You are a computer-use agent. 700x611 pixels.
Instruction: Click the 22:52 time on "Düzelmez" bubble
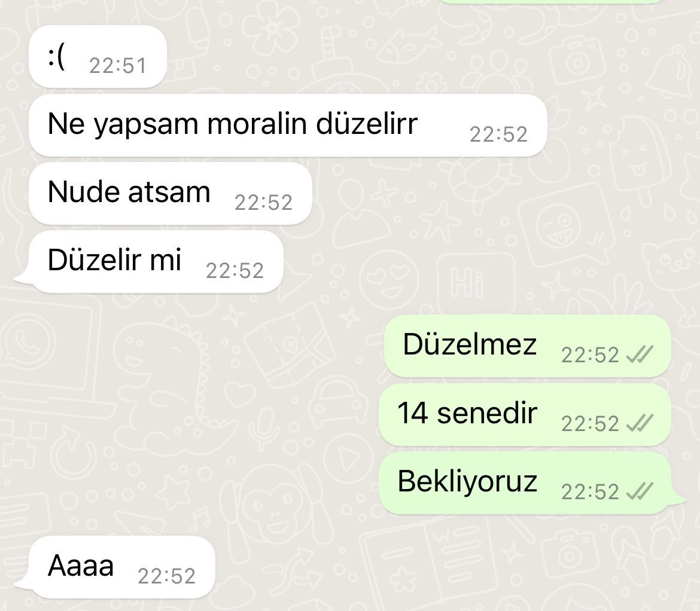pos(590,356)
